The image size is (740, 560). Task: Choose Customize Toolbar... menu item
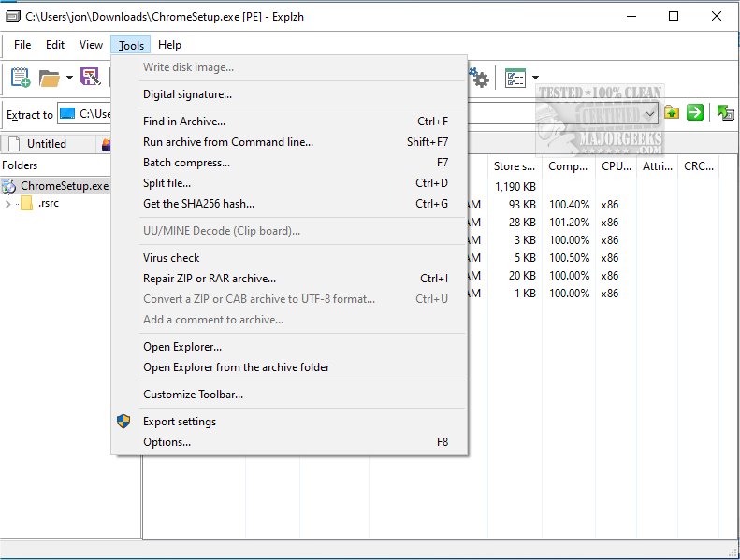(290, 395)
